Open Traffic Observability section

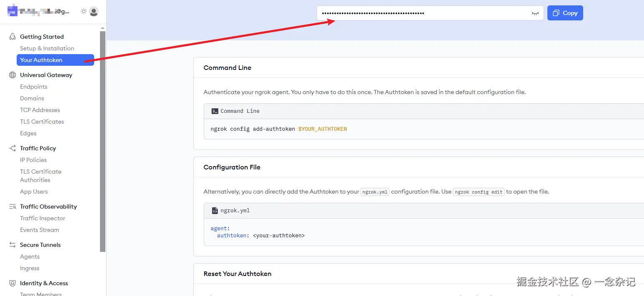pos(48,206)
